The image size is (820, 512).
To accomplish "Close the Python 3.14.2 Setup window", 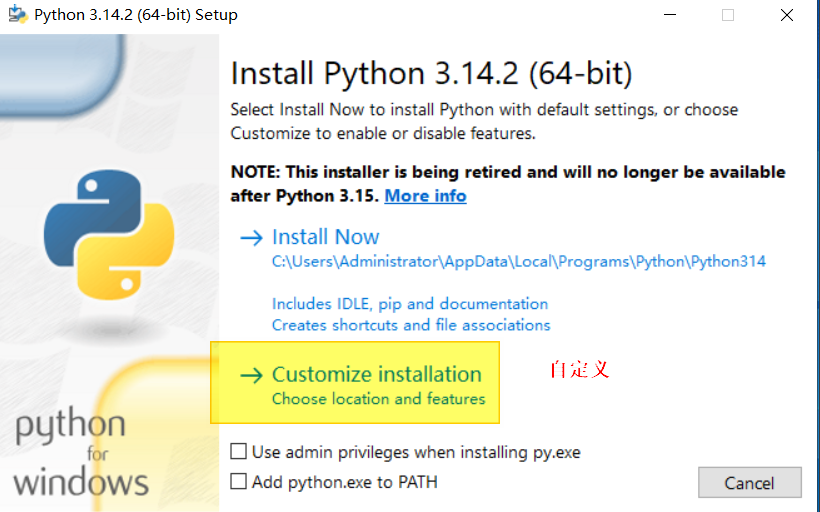I will [787, 15].
